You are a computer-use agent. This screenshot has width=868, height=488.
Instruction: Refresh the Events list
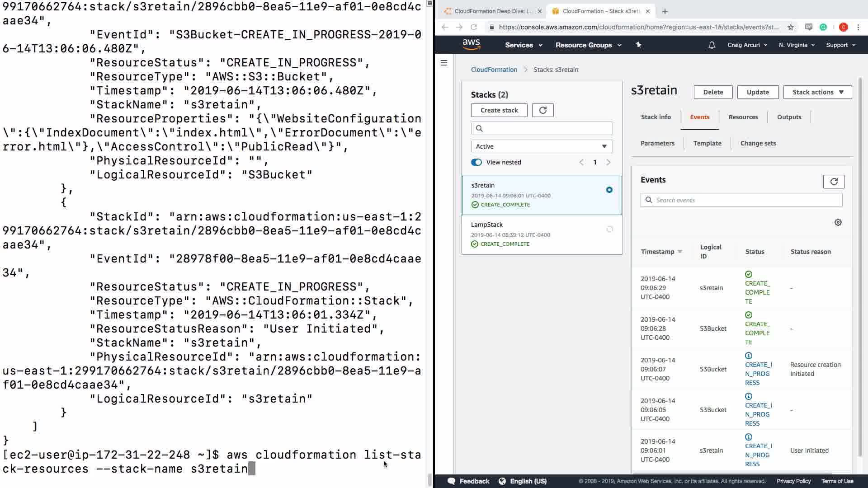[834, 182]
